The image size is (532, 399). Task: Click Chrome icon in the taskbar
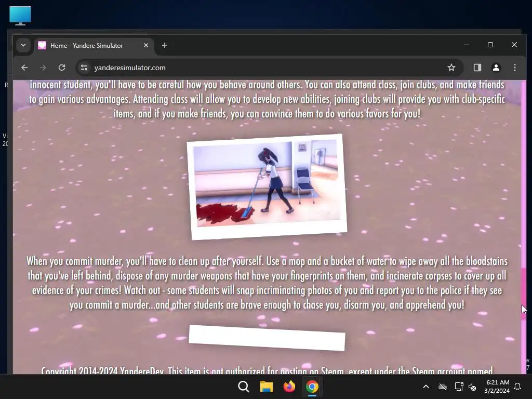pyautogui.click(x=312, y=387)
